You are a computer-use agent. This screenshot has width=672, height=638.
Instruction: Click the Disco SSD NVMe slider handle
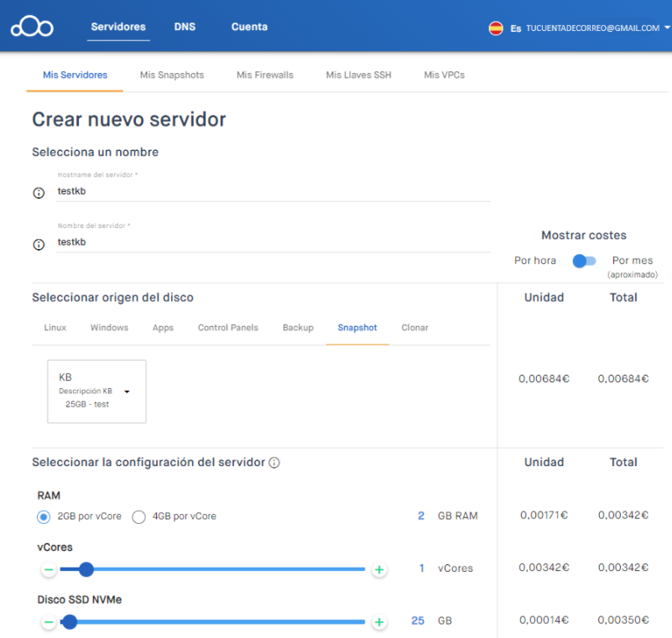pos(70,622)
